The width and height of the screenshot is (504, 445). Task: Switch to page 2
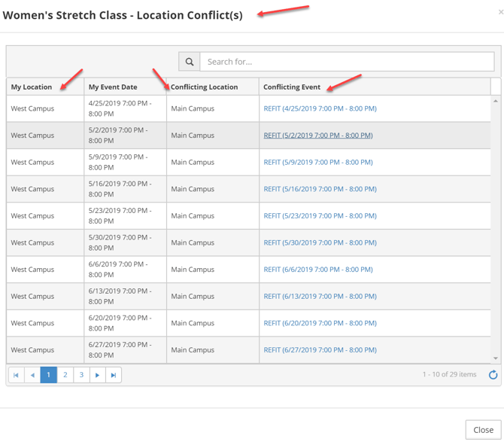[65, 375]
